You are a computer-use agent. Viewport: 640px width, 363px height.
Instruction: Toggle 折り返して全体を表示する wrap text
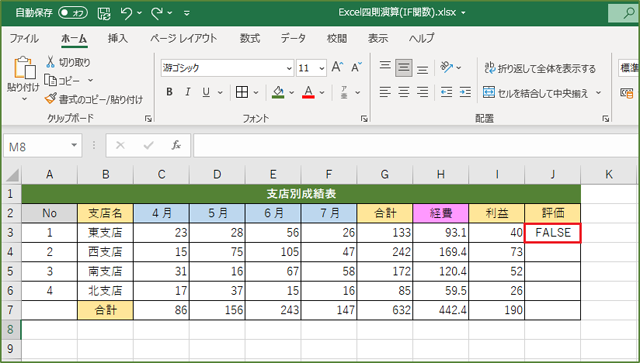(x=540, y=68)
